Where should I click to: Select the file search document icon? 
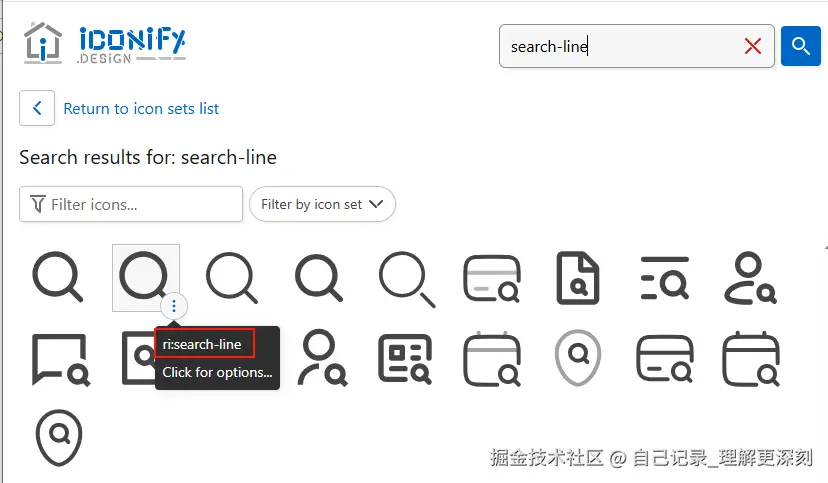coord(578,278)
